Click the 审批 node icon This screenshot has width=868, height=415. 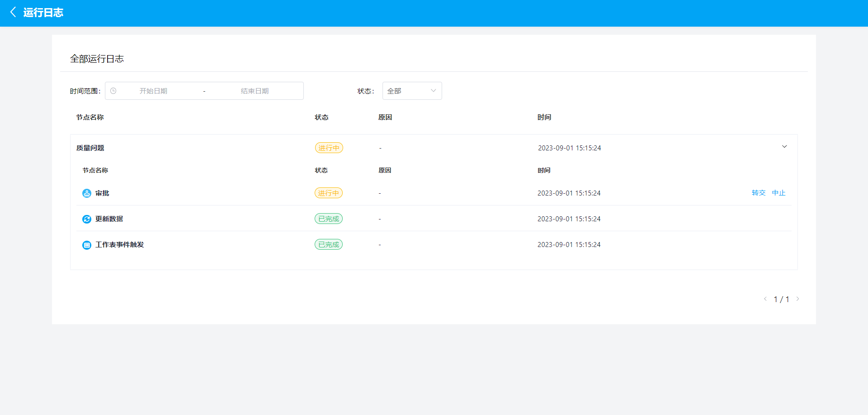tap(87, 193)
